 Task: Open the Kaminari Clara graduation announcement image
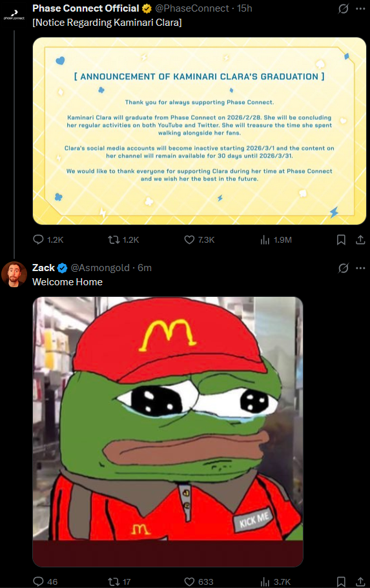(200, 131)
